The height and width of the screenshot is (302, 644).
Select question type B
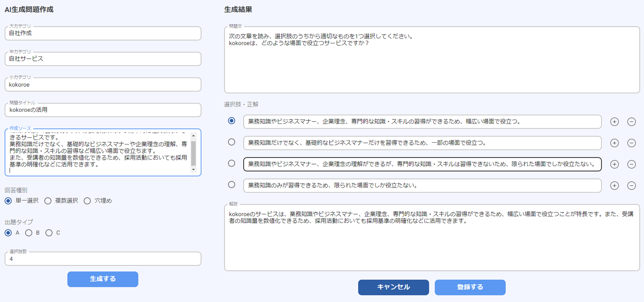click(29, 233)
